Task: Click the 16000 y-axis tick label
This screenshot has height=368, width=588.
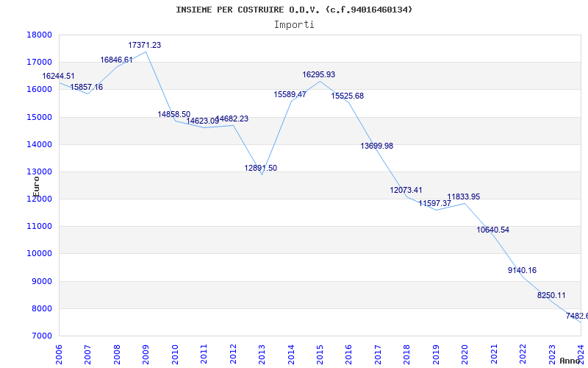Action: 39,90
